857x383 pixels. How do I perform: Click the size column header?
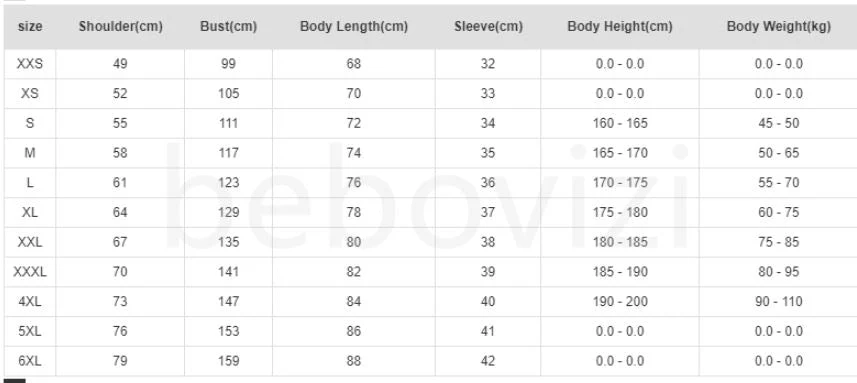pyautogui.click(x=30, y=27)
